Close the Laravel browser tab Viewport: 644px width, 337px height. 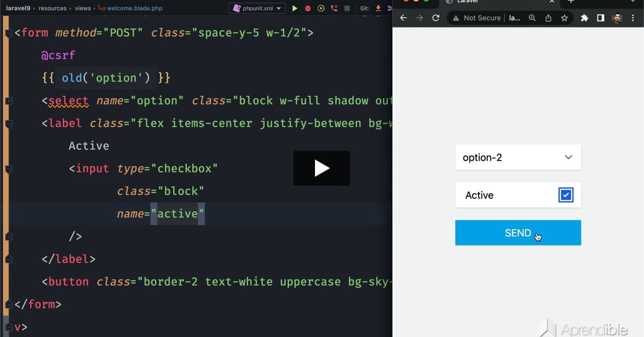tap(552, 2)
